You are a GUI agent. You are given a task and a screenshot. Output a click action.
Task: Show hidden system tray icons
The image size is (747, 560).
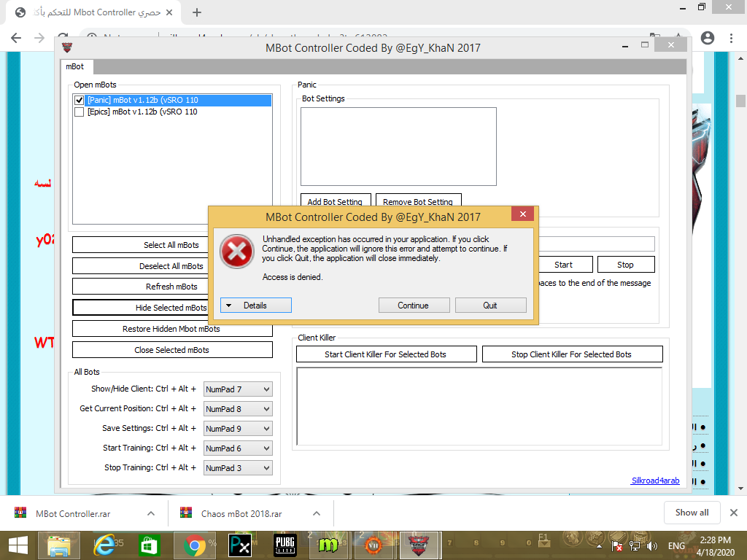pyautogui.click(x=600, y=546)
